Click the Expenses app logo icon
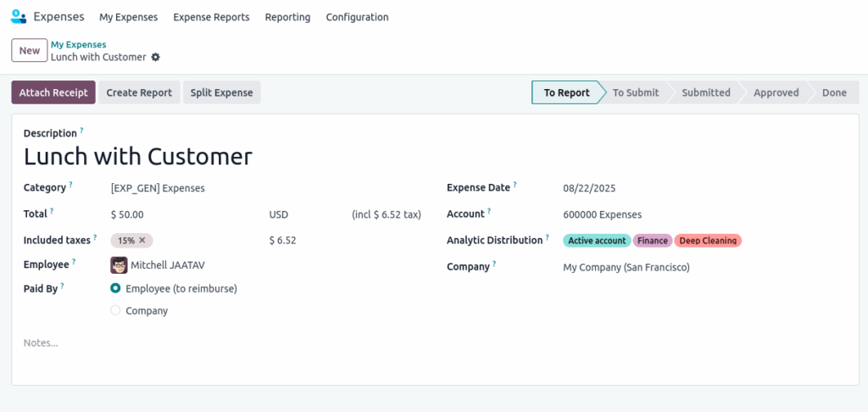The height and width of the screenshot is (412, 868). (19, 17)
